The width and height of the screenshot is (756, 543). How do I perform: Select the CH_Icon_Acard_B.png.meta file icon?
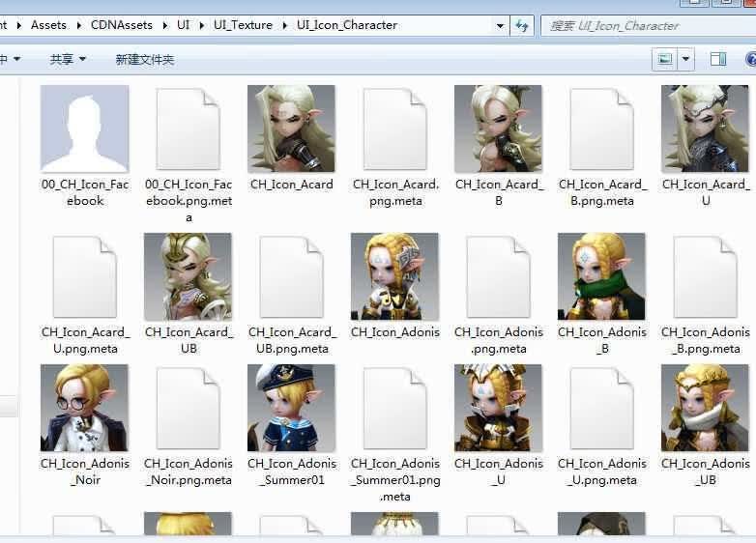[601, 129]
